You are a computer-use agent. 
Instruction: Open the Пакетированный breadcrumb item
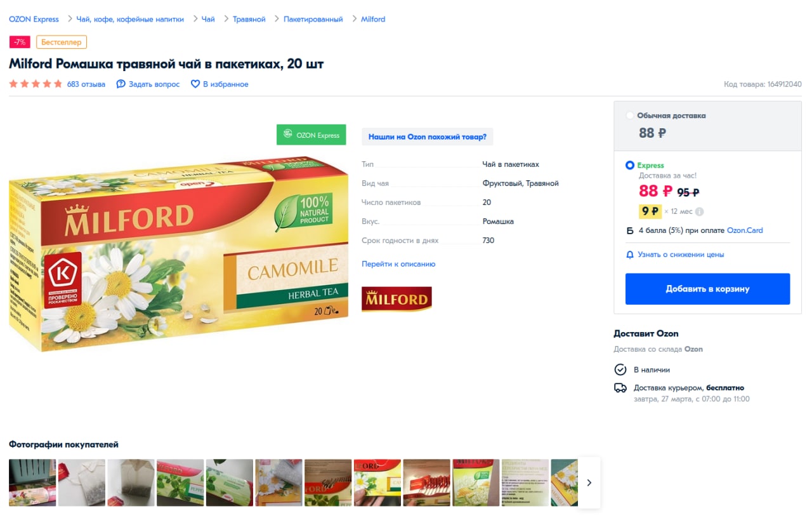coord(313,19)
